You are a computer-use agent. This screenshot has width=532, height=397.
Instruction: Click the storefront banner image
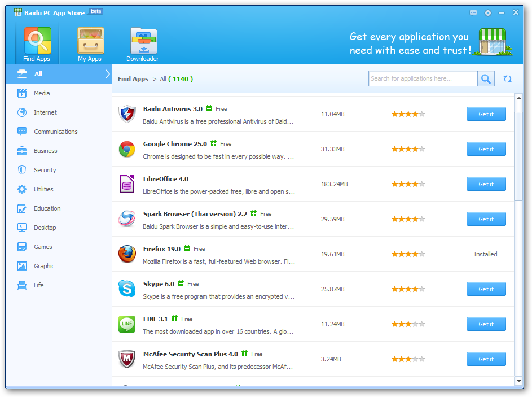click(x=493, y=42)
